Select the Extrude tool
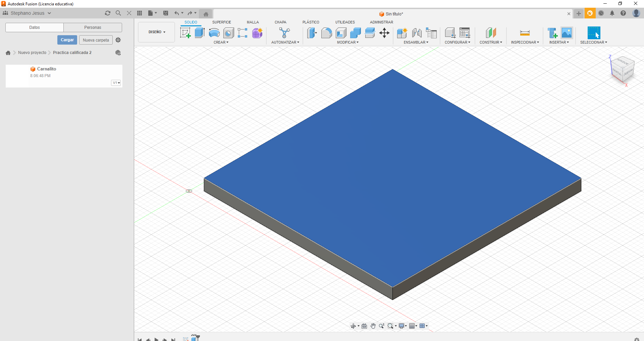Screen dimensions: 644x341 pos(200,33)
